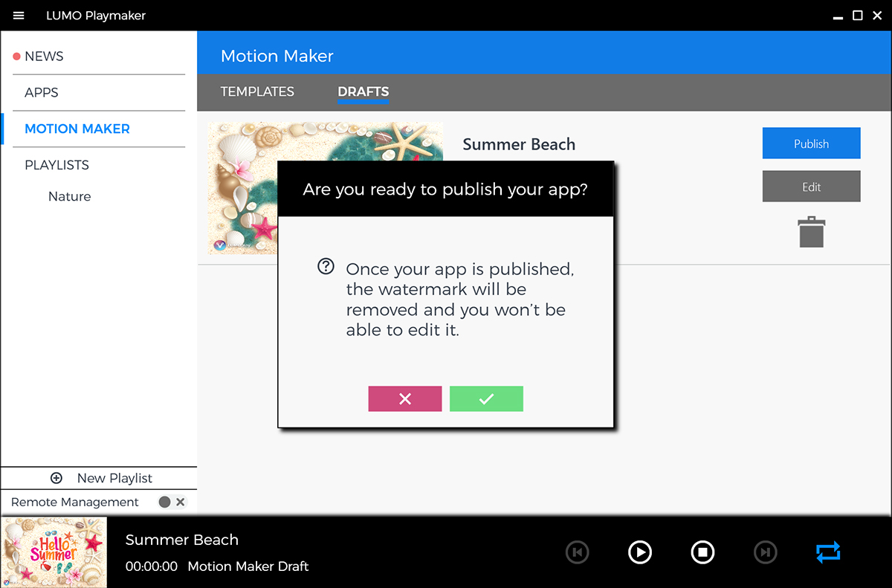The height and width of the screenshot is (588, 892).
Task: Skip to next track
Action: coord(765,552)
